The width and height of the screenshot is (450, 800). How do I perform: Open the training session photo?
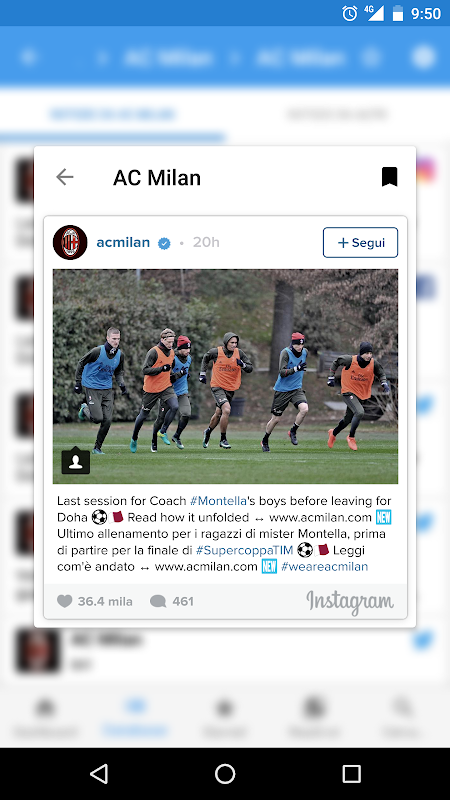(225, 377)
